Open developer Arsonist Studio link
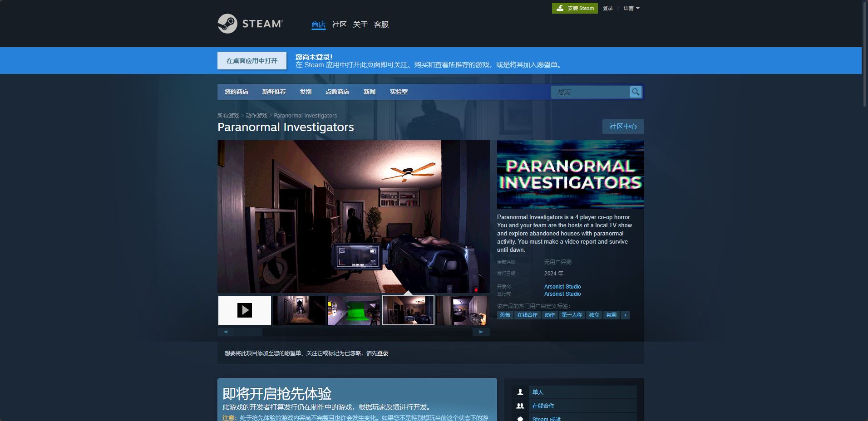The image size is (868, 421). pyautogui.click(x=562, y=287)
